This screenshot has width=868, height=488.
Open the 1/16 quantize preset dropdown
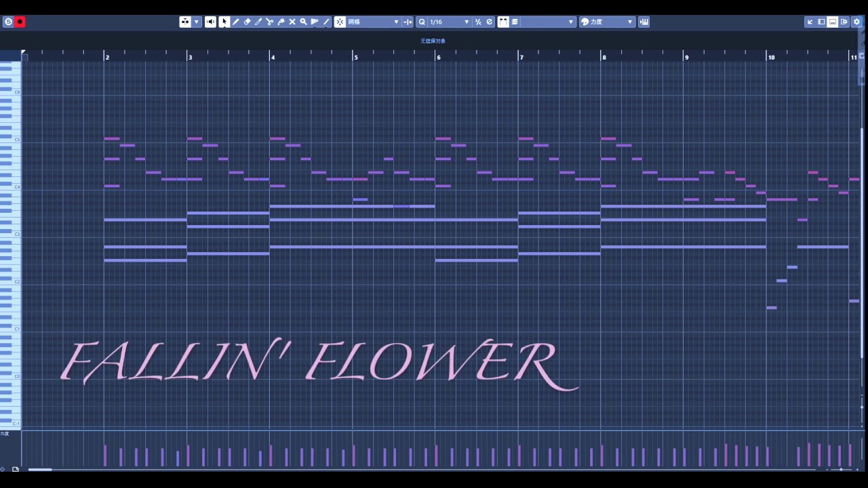[x=450, y=22]
